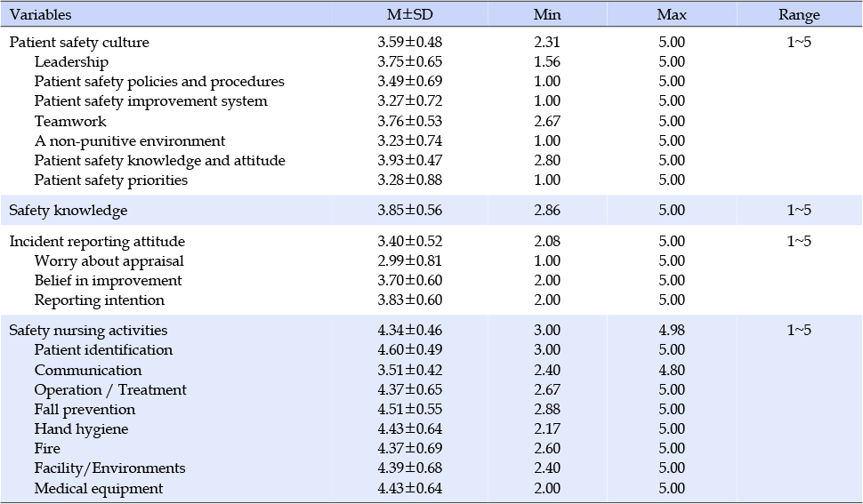Click the M±SD value 4.37±0.65
Image resolution: width=863 pixels, height=504 pixels.
[x=409, y=389]
